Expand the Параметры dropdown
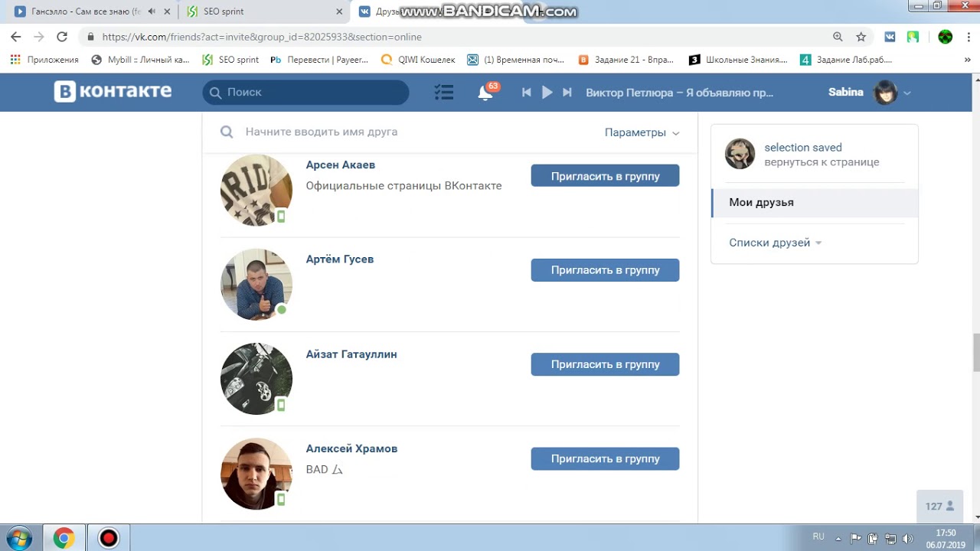 pyautogui.click(x=642, y=132)
